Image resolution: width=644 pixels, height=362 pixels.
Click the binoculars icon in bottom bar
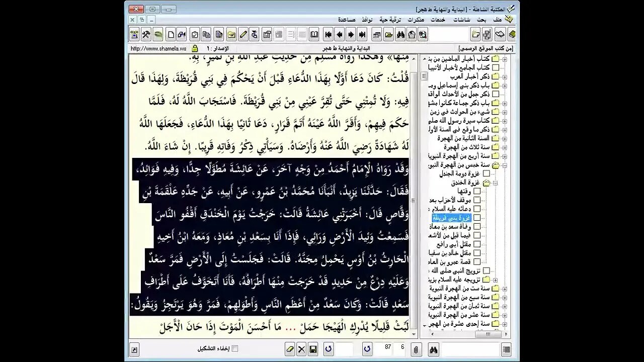pos(433,349)
